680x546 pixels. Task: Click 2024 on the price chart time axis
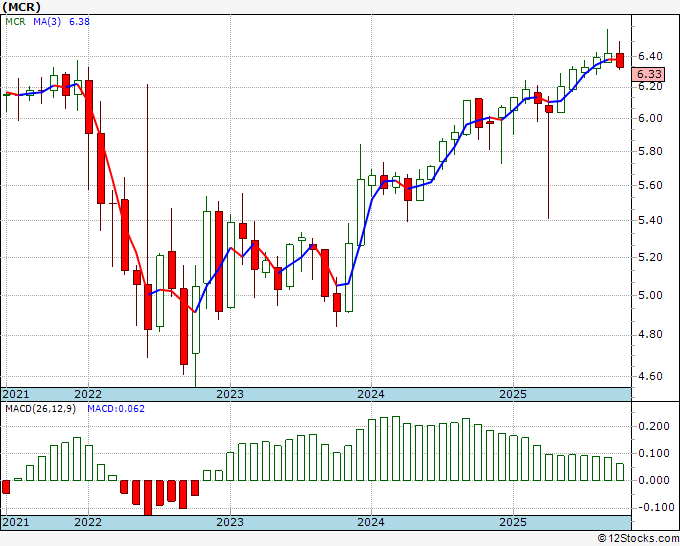pyautogui.click(x=371, y=394)
